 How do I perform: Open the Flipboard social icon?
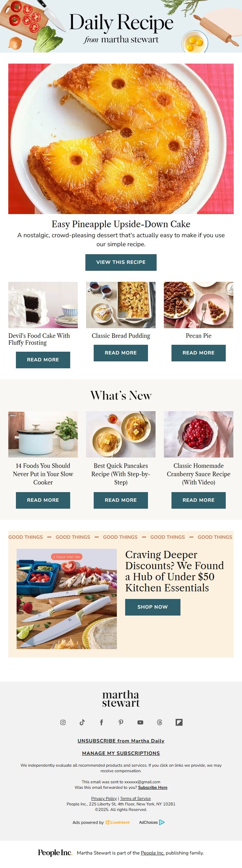[x=179, y=722]
